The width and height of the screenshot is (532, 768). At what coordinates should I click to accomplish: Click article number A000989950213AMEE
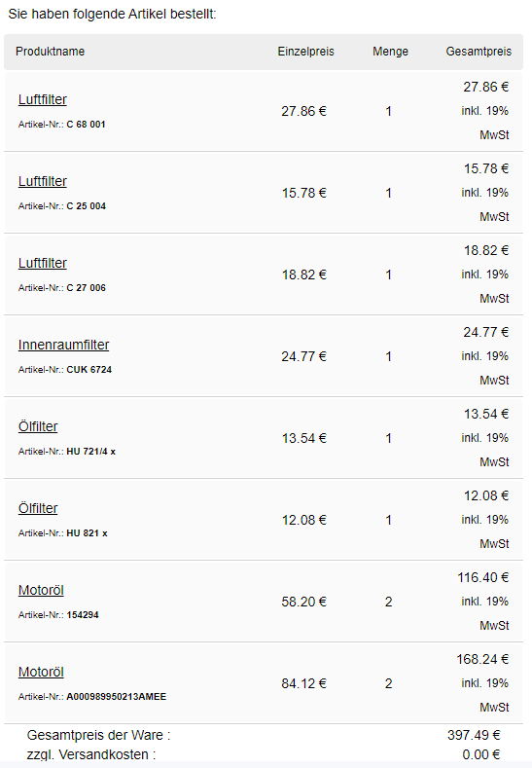pyautogui.click(x=117, y=697)
